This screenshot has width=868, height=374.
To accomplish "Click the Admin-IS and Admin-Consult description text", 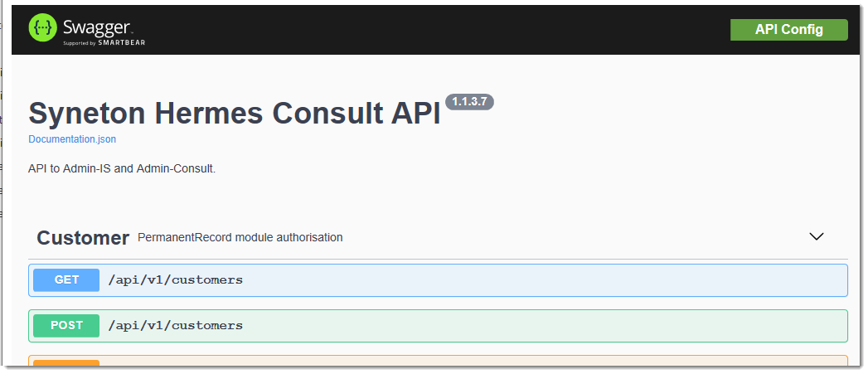I will (x=122, y=168).
